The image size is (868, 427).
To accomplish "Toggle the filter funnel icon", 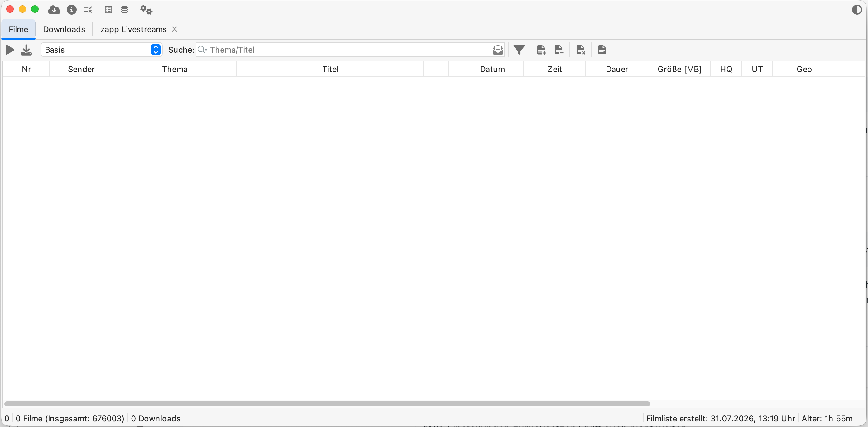I will click(x=519, y=50).
